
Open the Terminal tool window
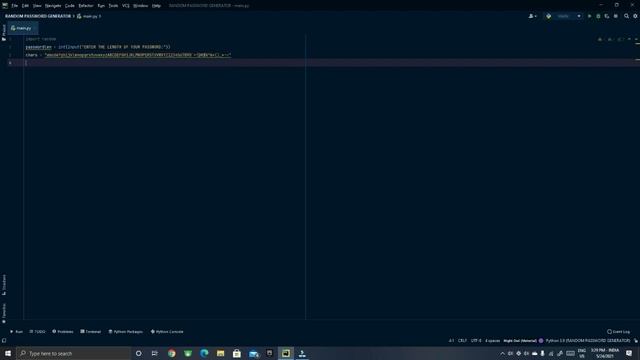[x=91, y=332]
